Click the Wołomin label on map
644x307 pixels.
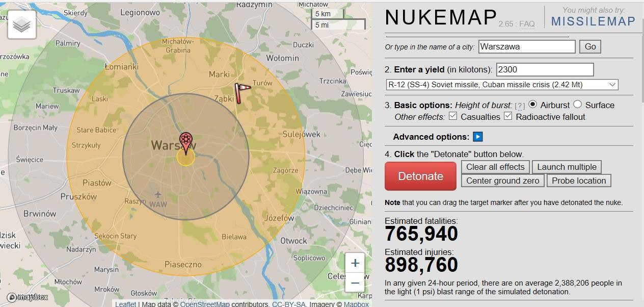coord(283,58)
